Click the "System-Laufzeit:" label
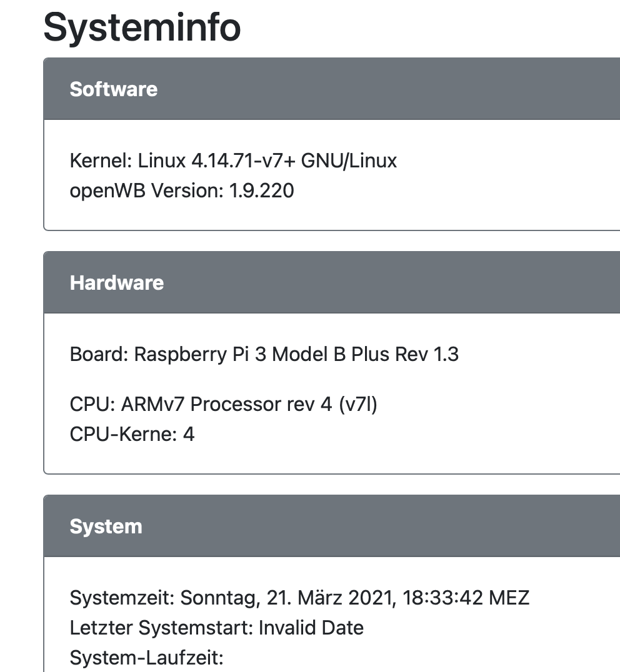620x672 pixels. click(x=146, y=657)
